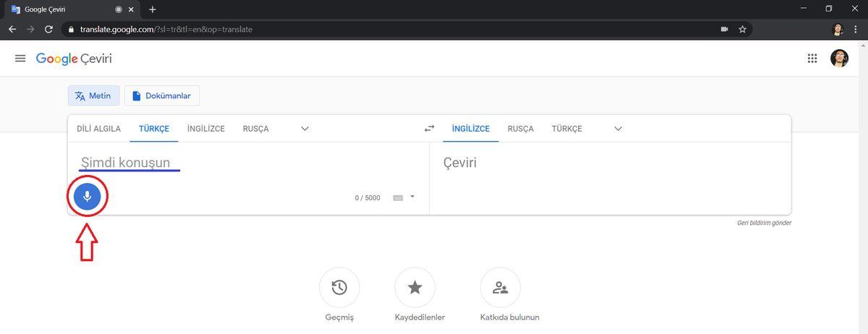The image size is (868, 334).
Task: Swap source and target languages
Action: [x=429, y=129]
